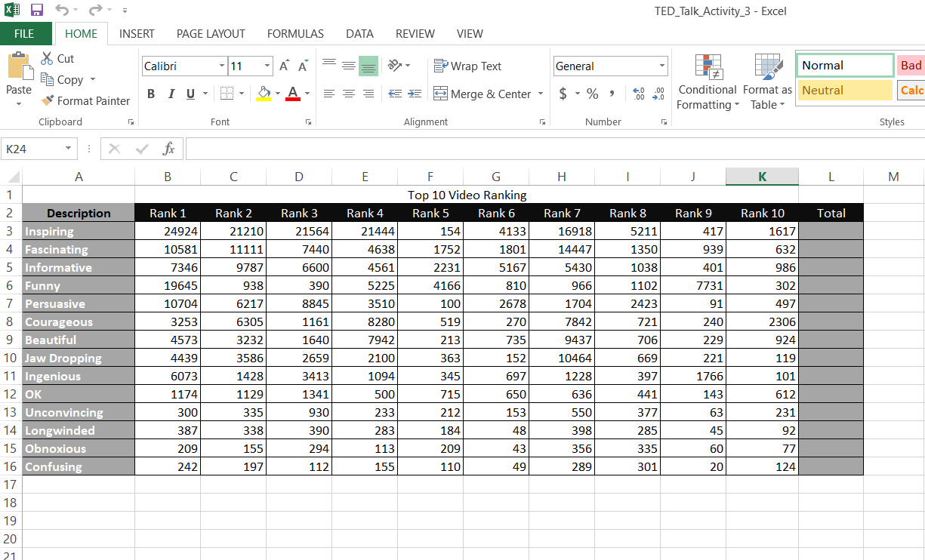Open the fill color dropdown arrow

tap(278, 94)
